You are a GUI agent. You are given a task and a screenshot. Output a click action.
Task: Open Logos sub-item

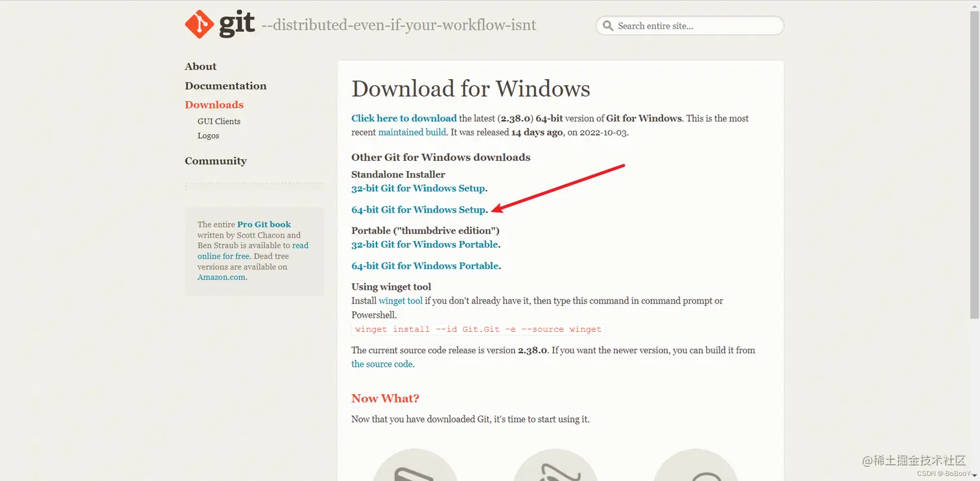click(x=208, y=135)
